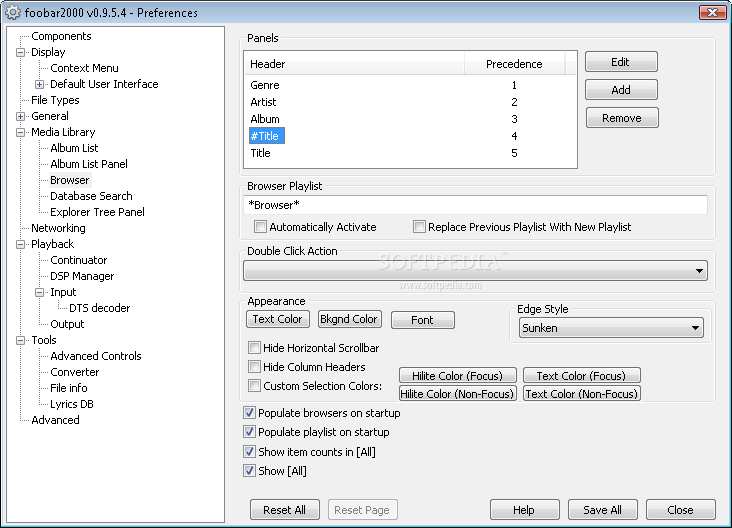Open Album List preferences page

click(x=74, y=148)
